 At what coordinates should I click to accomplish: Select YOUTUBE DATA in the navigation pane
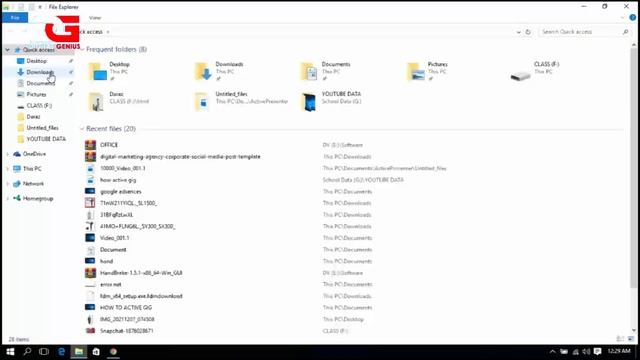pyautogui.click(x=46, y=139)
